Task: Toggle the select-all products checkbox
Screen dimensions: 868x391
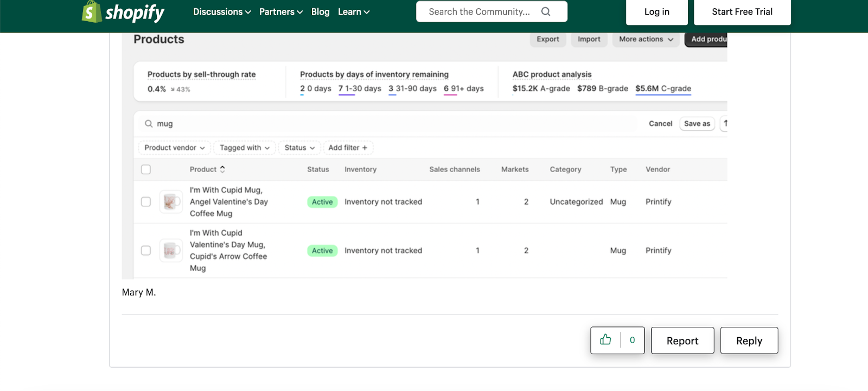Action: coord(146,169)
